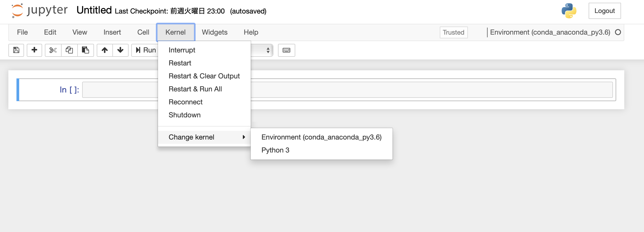Click the kernel idle indicator circle

(618, 32)
